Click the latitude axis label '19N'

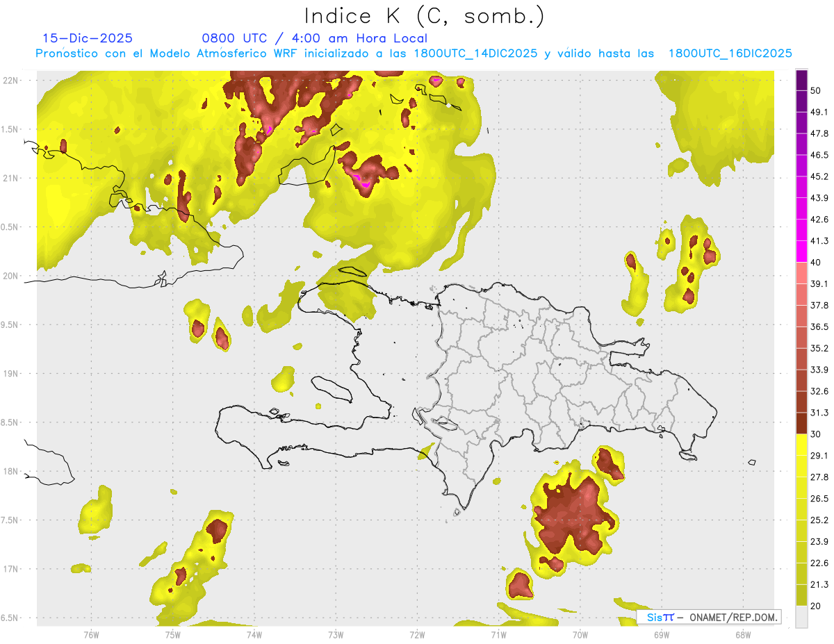(11, 374)
